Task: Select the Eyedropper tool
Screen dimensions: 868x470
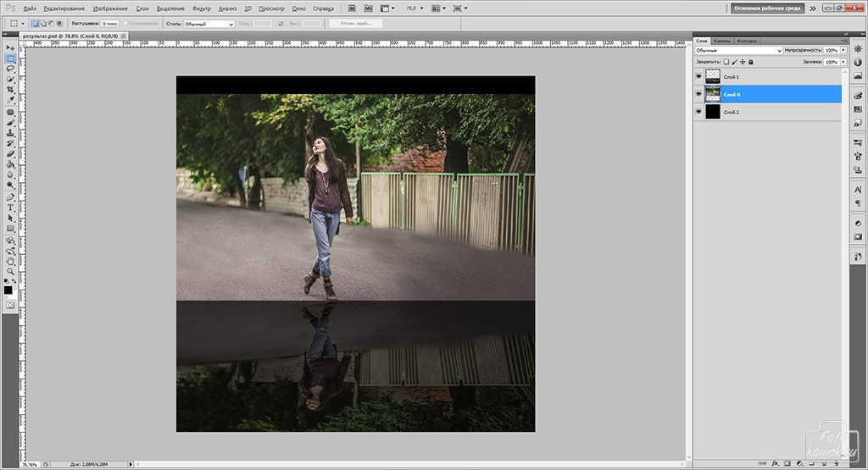Action: (10, 100)
